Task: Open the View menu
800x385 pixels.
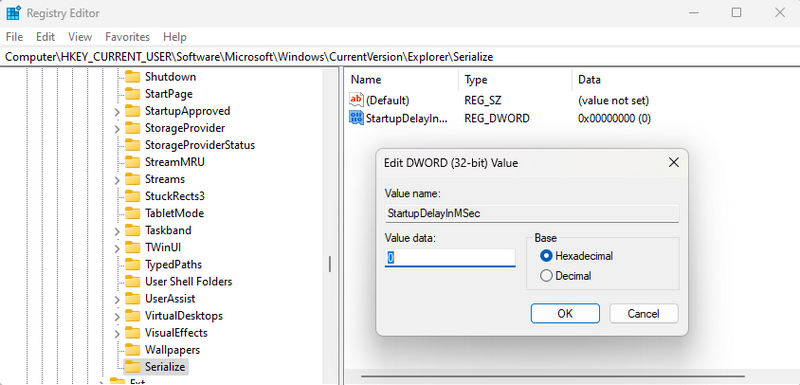Action: coord(80,37)
